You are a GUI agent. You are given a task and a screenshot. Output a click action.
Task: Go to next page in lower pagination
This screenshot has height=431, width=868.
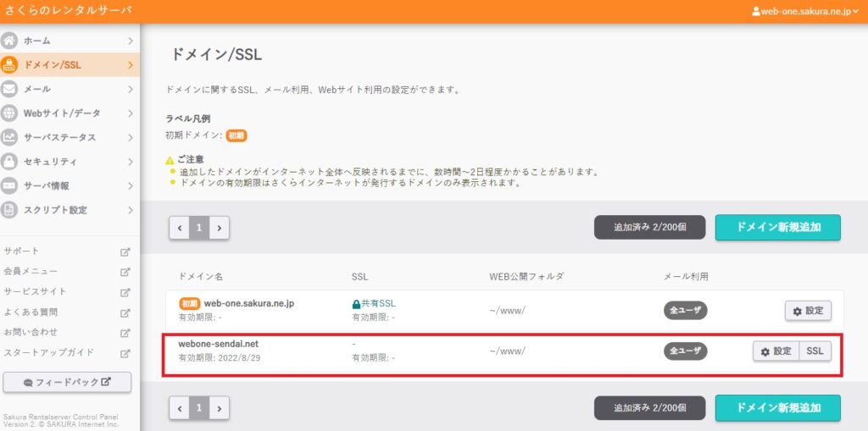tap(220, 408)
